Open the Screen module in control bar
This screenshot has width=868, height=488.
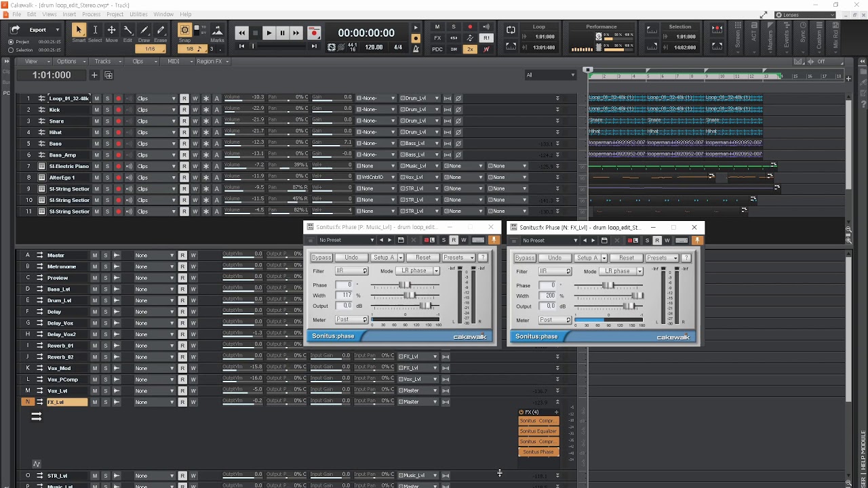click(x=737, y=39)
